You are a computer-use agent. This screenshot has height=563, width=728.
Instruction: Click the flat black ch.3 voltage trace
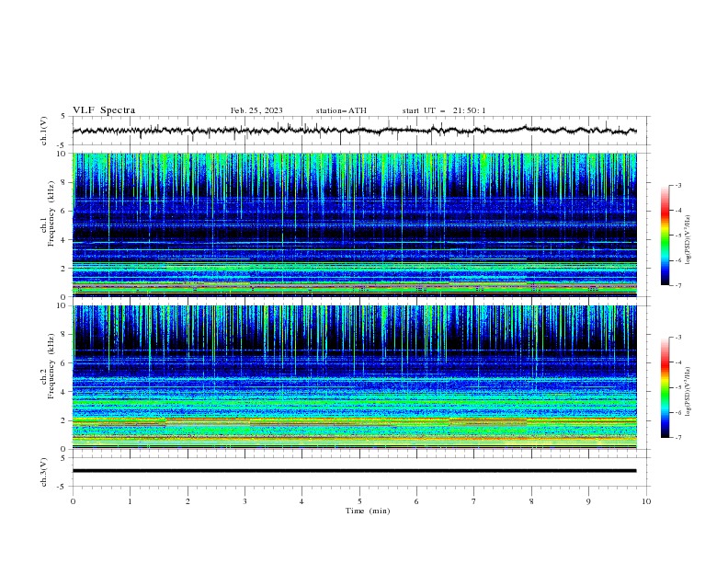pos(354,471)
